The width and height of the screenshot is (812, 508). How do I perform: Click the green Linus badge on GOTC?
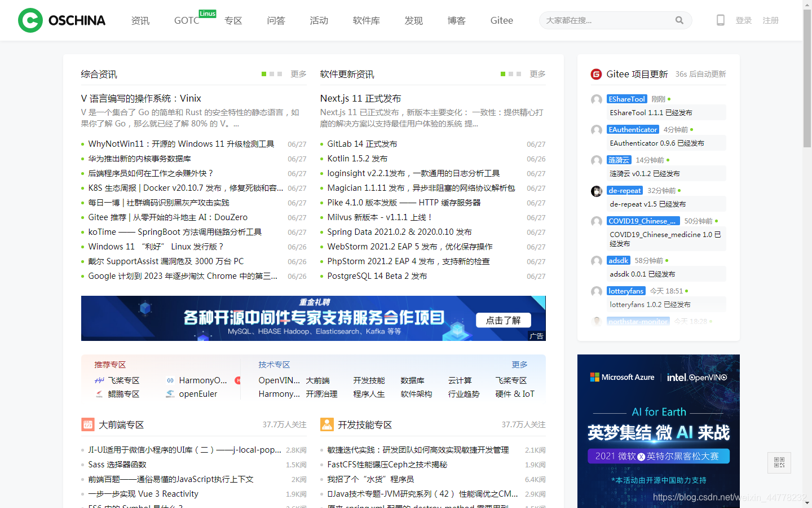(x=208, y=14)
